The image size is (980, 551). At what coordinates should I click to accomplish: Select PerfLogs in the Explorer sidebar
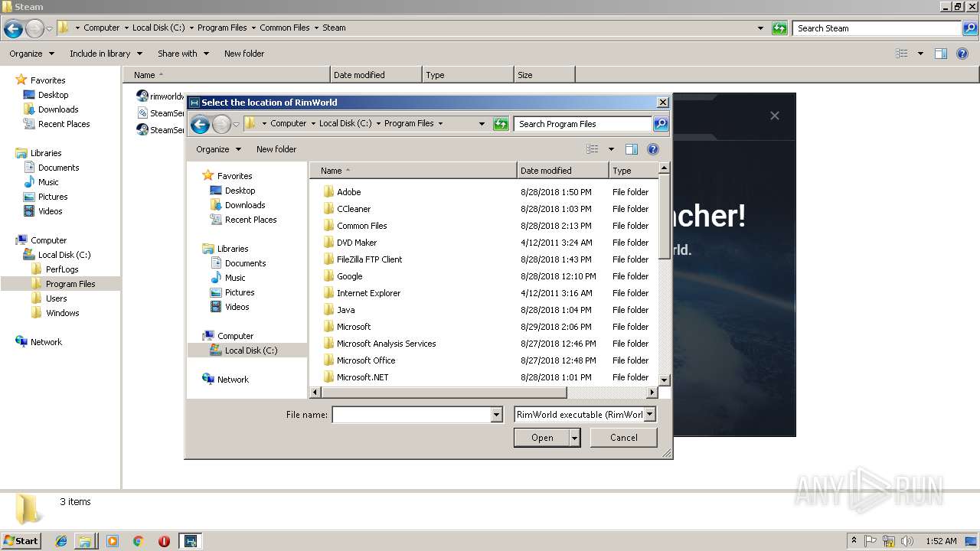click(x=60, y=269)
